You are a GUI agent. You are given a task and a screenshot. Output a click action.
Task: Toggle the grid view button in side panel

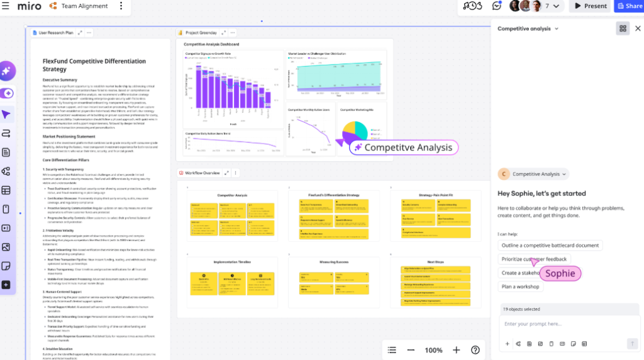coord(623,28)
